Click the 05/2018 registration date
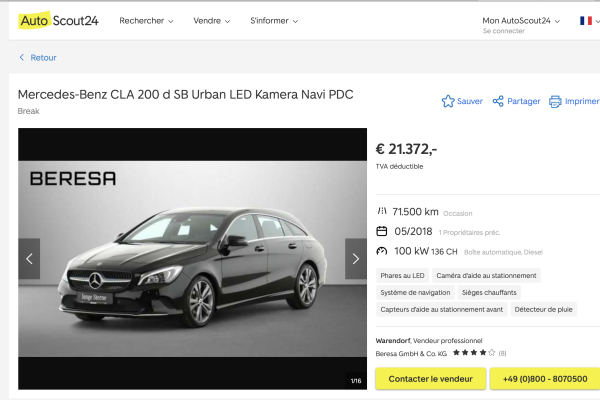Screen dimensions: 600x400 coord(413,232)
